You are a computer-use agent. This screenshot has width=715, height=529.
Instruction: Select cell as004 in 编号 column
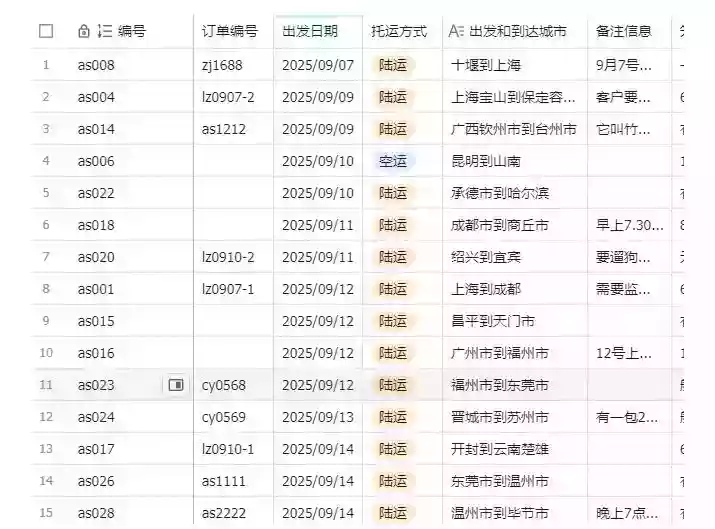96,97
